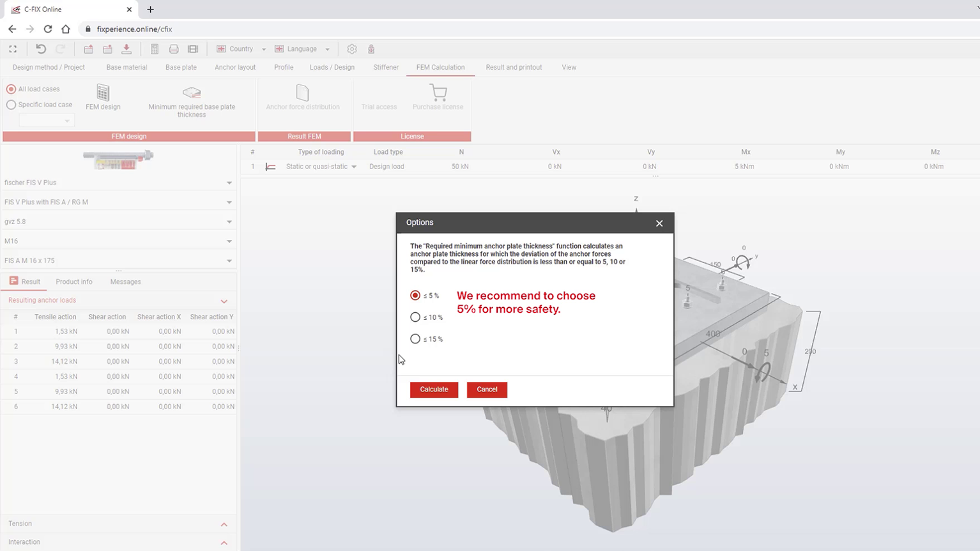980x551 pixels.
Task: Open the print dialog via printer icon
Action: tap(173, 49)
